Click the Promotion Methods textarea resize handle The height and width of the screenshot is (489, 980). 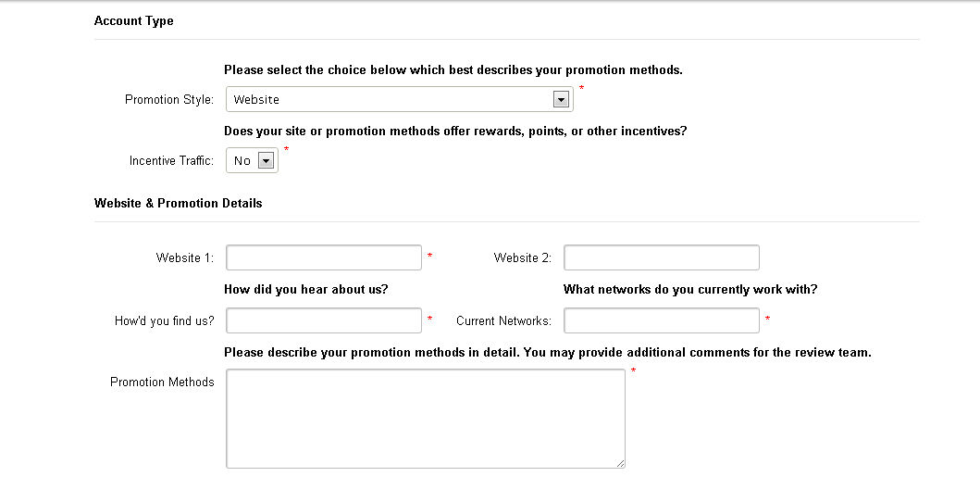[620, 463]
